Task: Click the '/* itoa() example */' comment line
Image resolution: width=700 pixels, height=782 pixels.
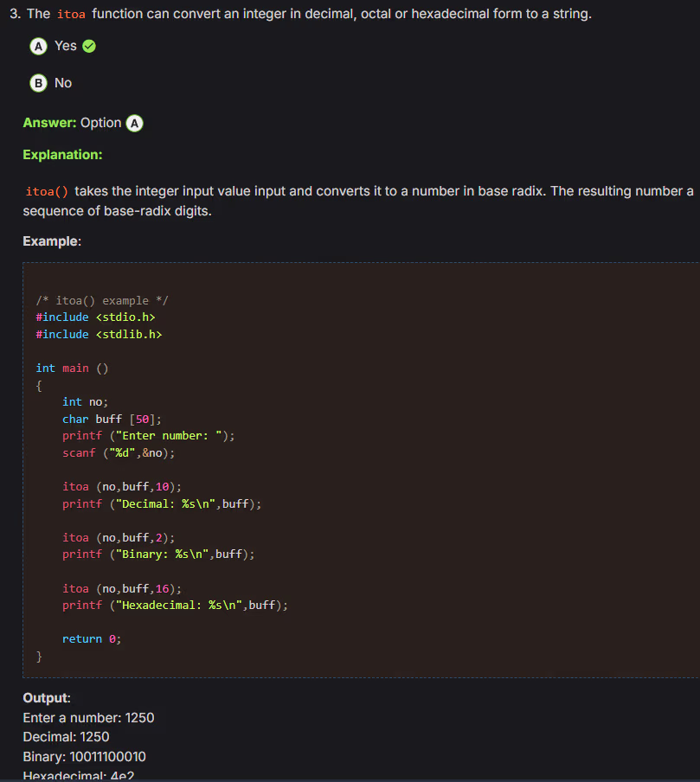Action: tap(102, 300)
